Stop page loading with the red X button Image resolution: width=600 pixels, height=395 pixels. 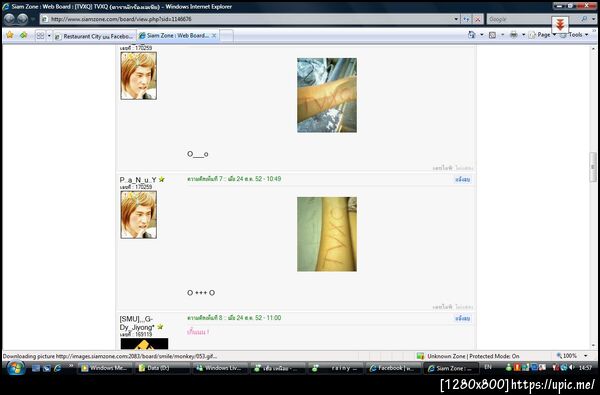click(x=478, y=19)
